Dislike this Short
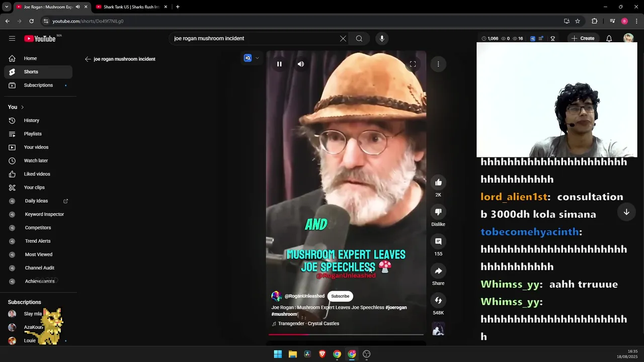 [x=438, y=212]
